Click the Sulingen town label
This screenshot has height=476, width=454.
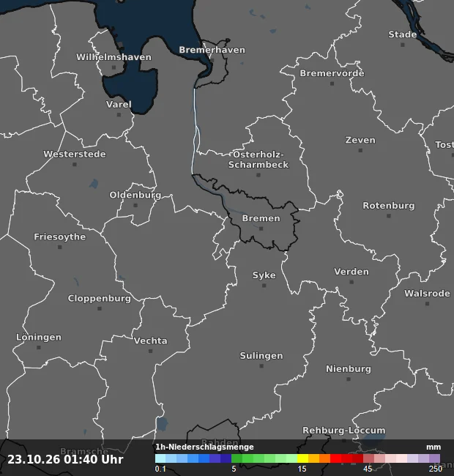[x=261, y=356]
